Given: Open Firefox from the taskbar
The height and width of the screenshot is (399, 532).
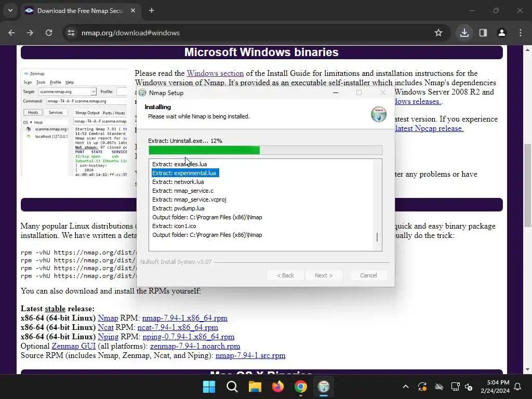Looking at the screenshot, I should pyautogui.click(x=278, y=387).
